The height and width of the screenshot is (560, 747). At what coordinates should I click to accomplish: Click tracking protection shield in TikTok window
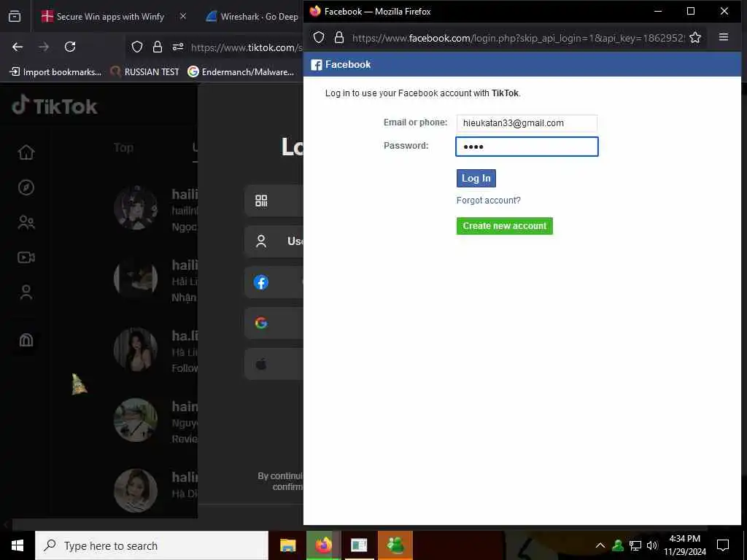point(137,47)
